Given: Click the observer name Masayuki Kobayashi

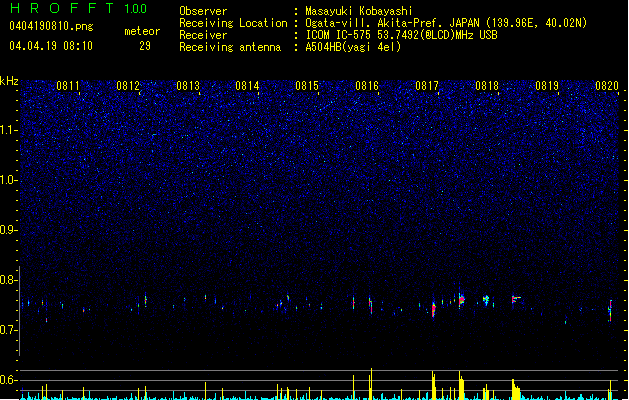Looking at the screenshot, I should pos(359,11).
